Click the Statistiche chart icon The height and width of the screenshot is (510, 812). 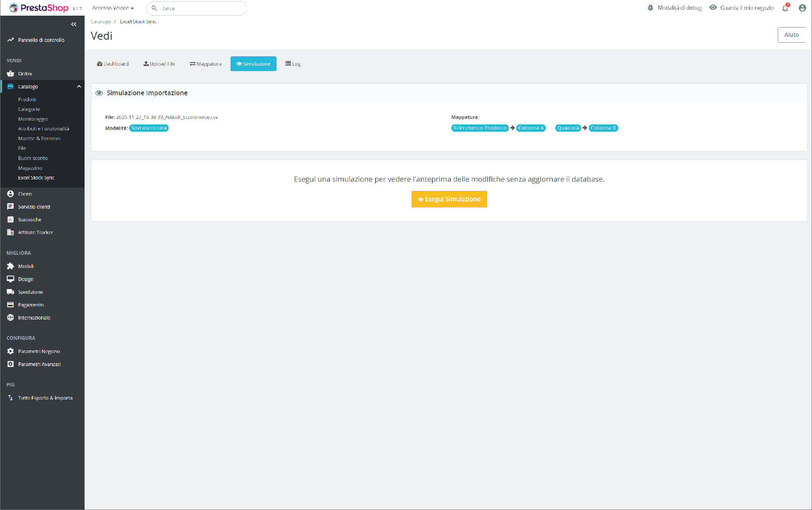click(x=11, y=220)
